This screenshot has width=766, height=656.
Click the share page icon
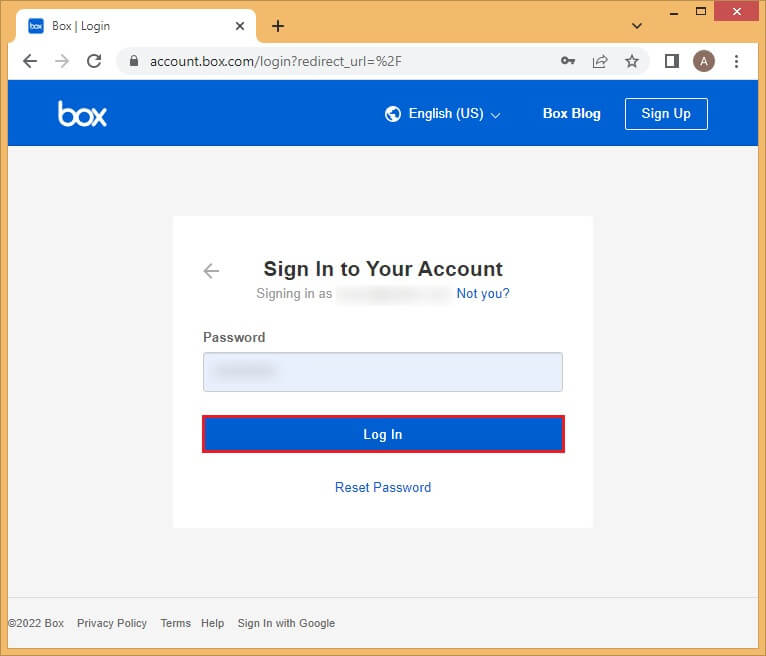pos(600,61)
